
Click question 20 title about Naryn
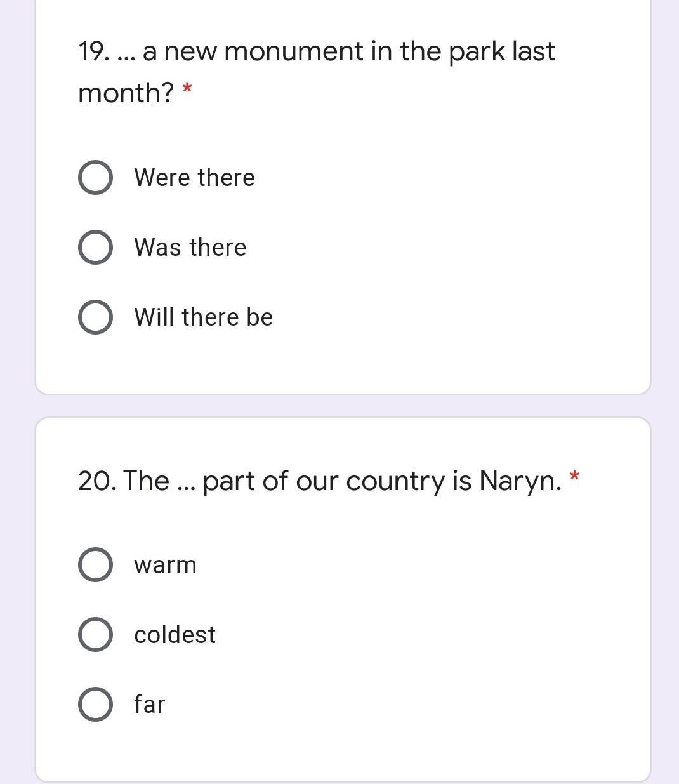(x=319, y=481)
